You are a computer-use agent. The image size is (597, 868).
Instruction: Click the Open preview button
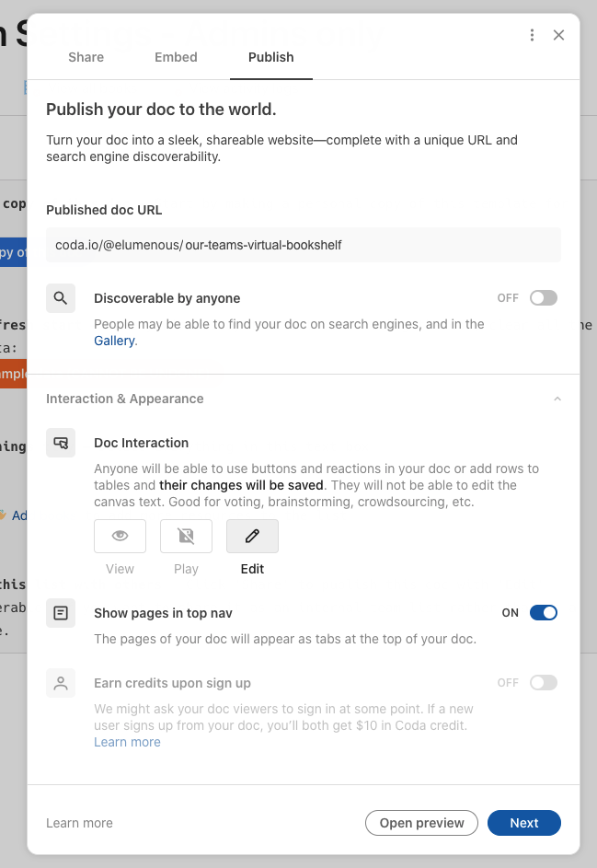421,823
